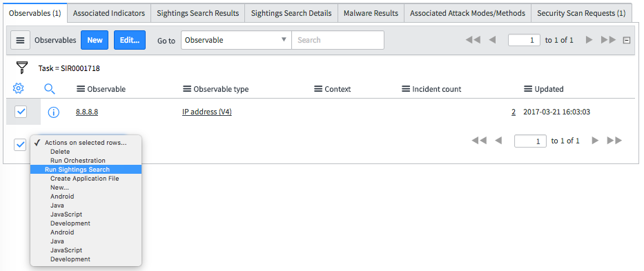Open the IP address (V4) link
Screen dimensions: 644x271
[207, 112]
